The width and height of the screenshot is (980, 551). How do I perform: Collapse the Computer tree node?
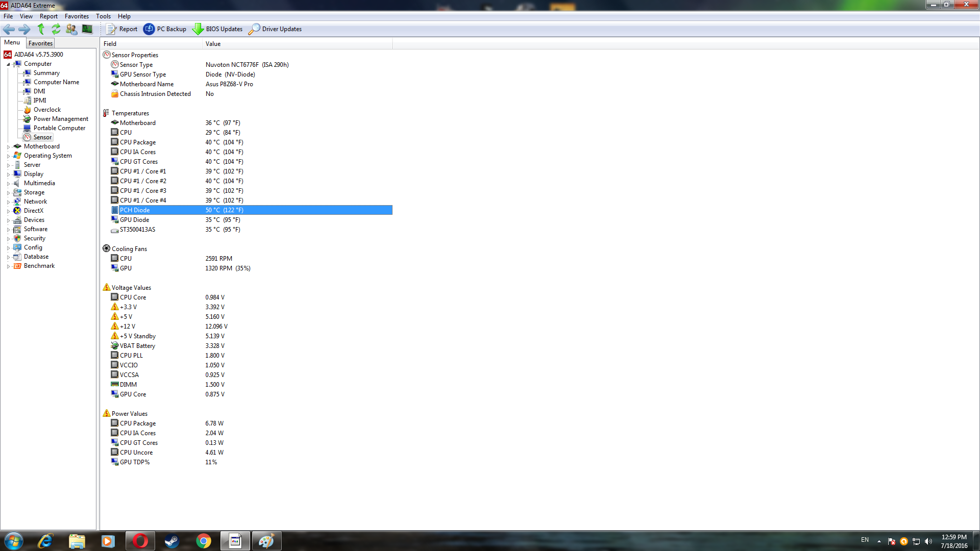tap(8, 64)
